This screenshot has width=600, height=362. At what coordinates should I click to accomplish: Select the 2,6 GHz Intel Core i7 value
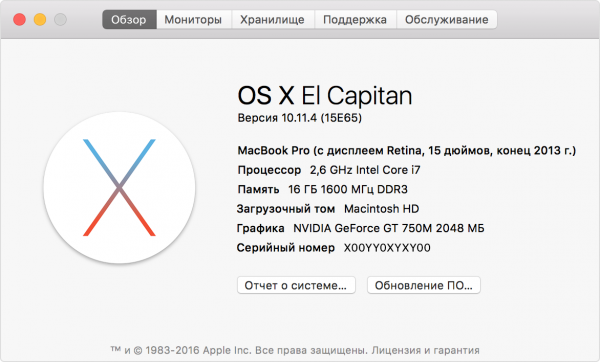click(x=365, y=170)
